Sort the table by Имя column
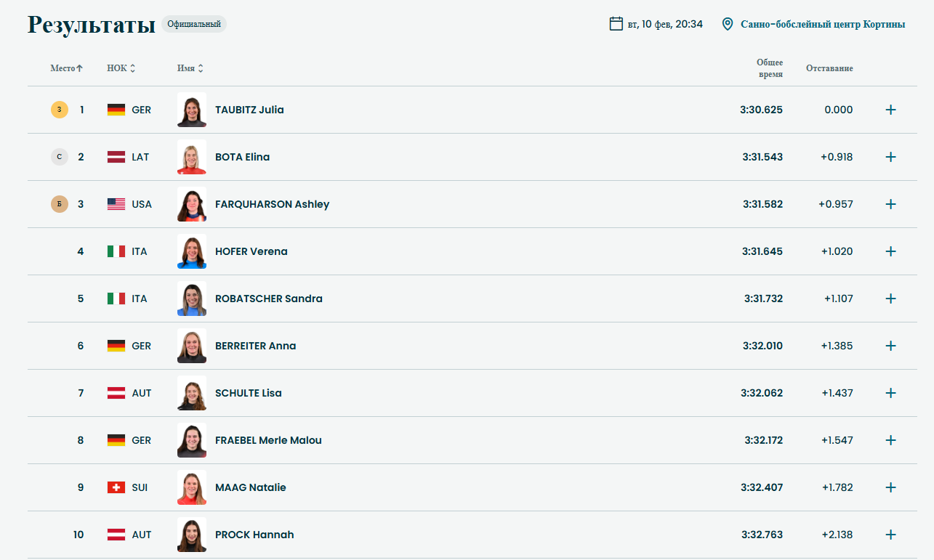This screenshot has width=934, height=560. click(190, 68)
